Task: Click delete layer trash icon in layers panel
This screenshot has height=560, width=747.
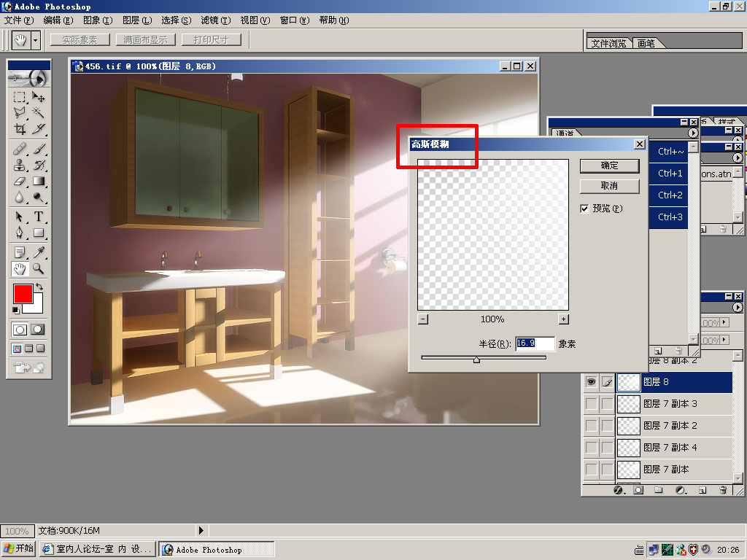Action: tap(723, 490)
